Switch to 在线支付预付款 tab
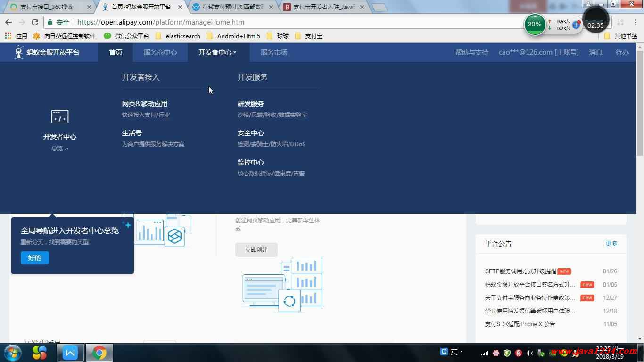The width and height of the screenshot is (644, 362). (x=233, y=7)
